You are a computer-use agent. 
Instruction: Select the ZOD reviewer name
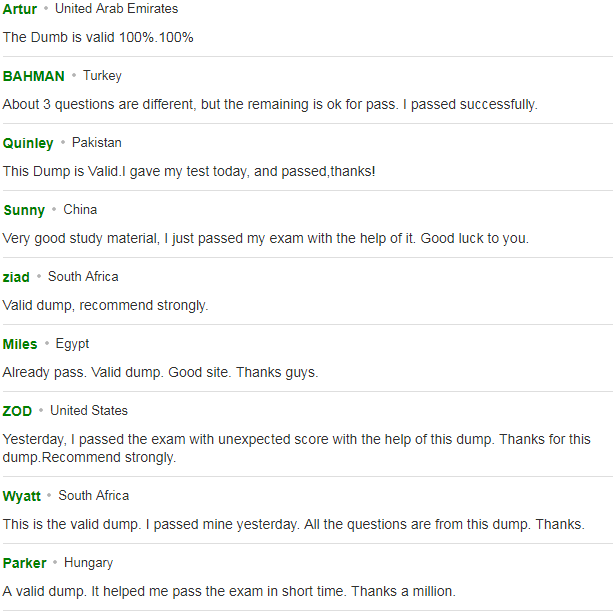point(17,411)
